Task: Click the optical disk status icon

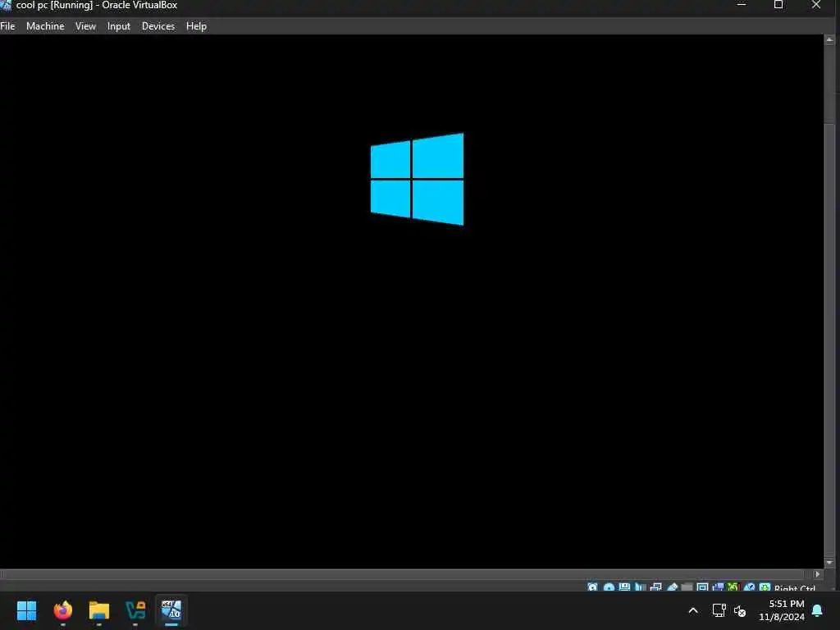Action: [609, 587]
